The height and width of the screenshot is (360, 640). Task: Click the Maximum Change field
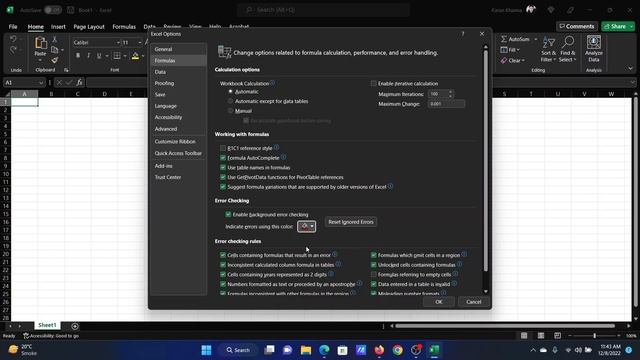pyautogui.click(x=446, y=104)
